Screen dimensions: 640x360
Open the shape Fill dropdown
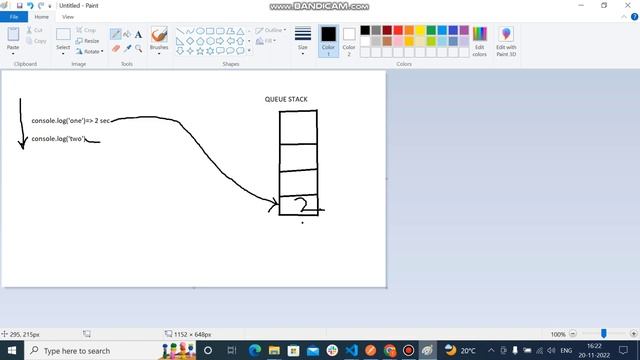pyautogui.click(x=266, y=41)
